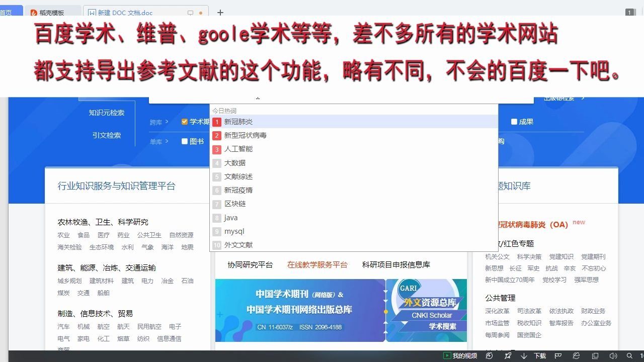644x362 pixels.
Task: Open the 深化改革 link
Action: (497, 311)
